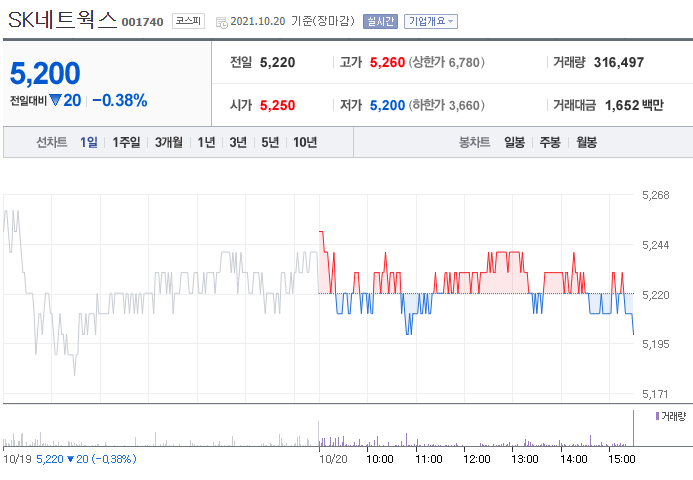693x480 pixels.
Task: Click the 5,195 y-axis price label
Action: tap(656, 344)
